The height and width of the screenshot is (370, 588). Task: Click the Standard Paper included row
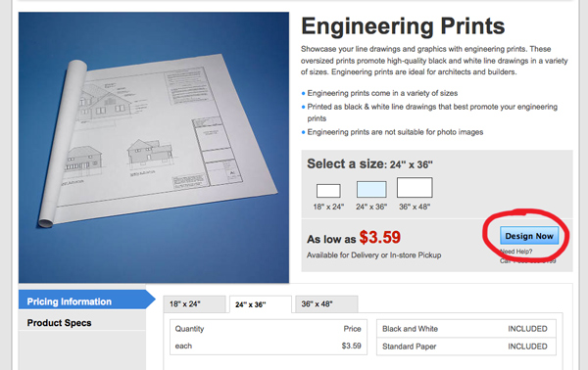[466, 347]
